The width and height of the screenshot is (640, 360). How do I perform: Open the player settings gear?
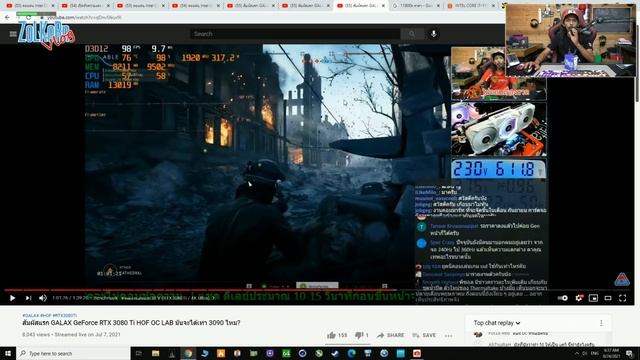pyautogui.click(x=578, y=298)
